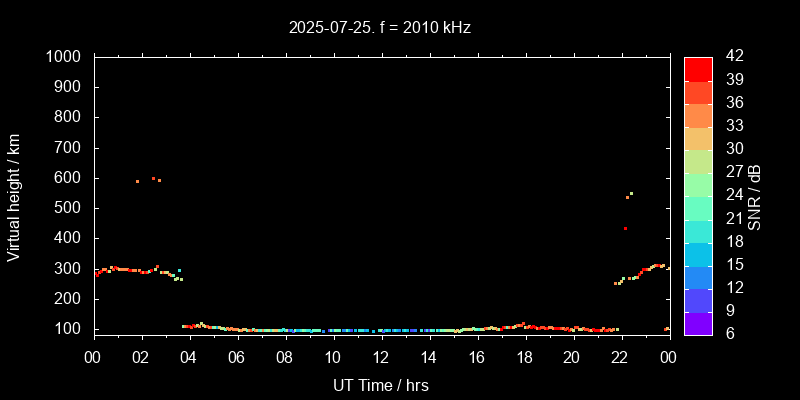Pick the purple 6–9 dB colorbar segment

pos(698,322)
